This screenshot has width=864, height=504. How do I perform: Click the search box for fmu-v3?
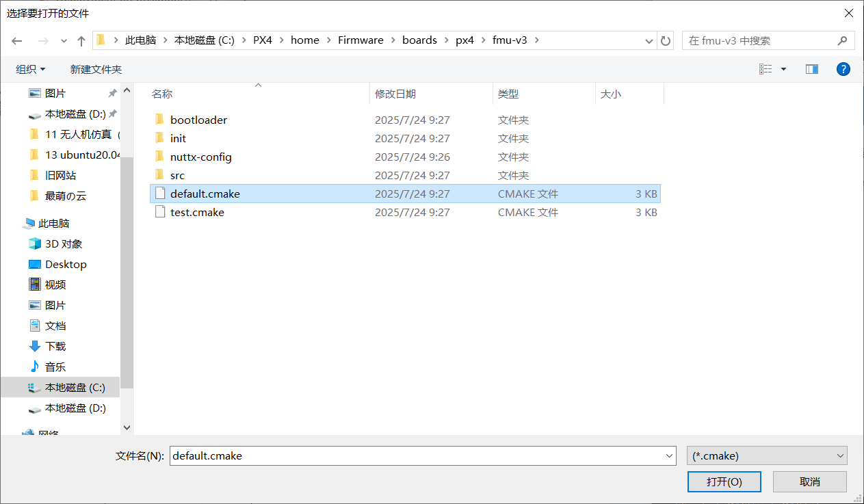click(759, 40)
